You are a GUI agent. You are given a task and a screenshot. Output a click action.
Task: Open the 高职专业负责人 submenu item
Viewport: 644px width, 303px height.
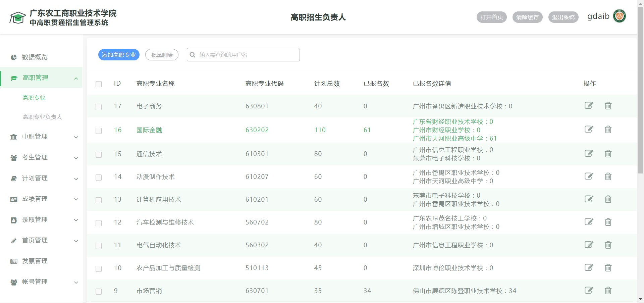[42, 117]
